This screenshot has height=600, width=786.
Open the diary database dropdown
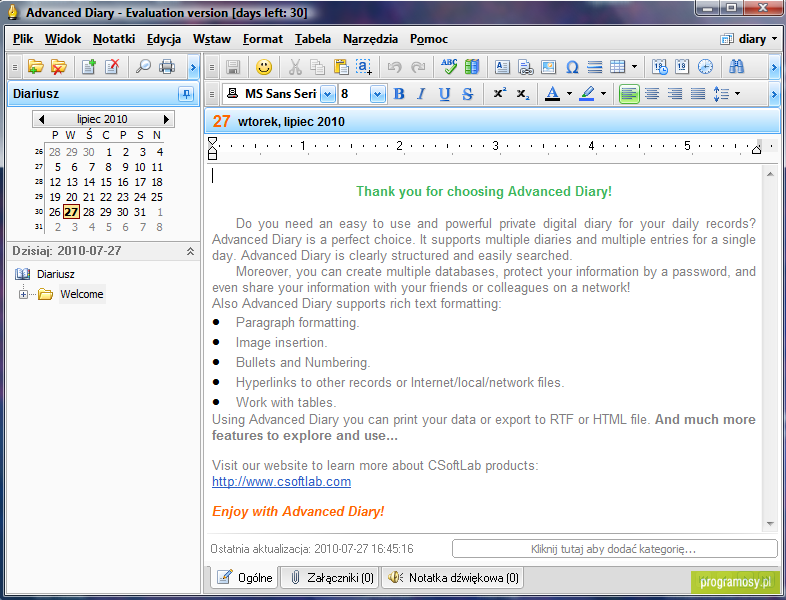click(749, 39)
